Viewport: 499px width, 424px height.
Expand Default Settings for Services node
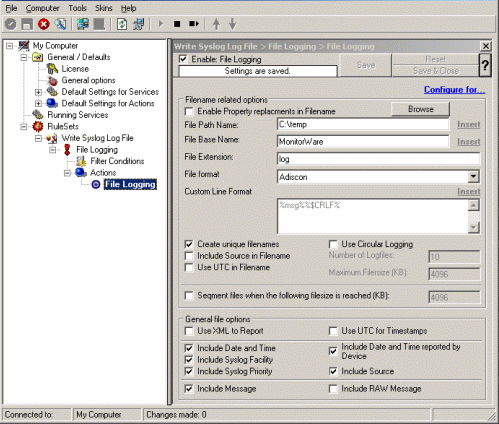pyautogui.click(x=38, y=92)
